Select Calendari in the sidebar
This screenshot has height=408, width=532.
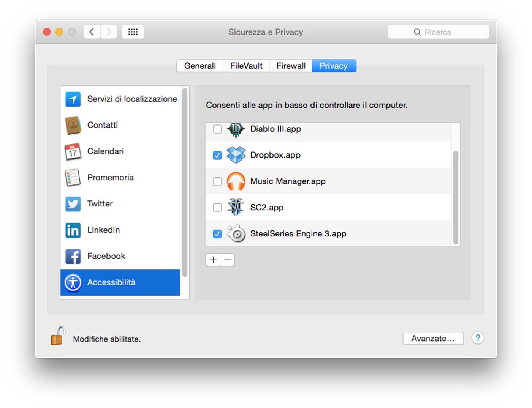pos(120,151)
